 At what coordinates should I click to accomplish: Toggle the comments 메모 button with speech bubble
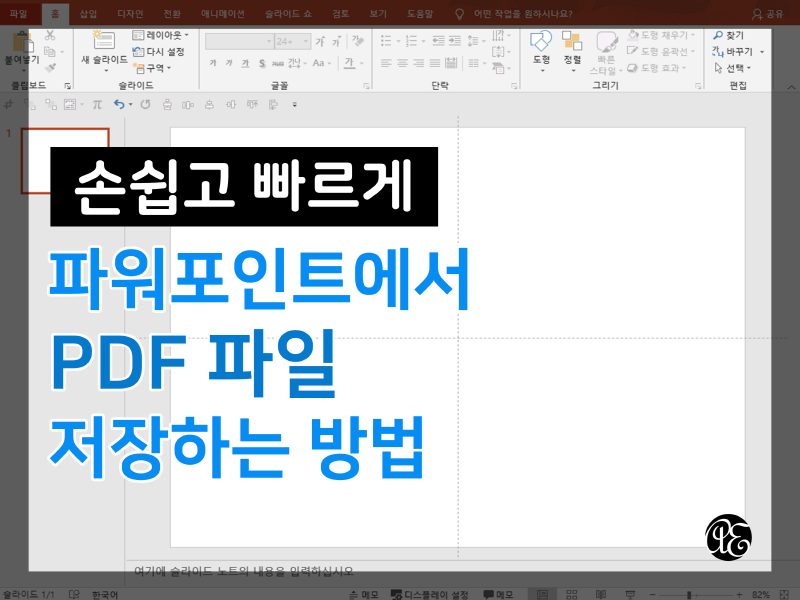[498, 594]
